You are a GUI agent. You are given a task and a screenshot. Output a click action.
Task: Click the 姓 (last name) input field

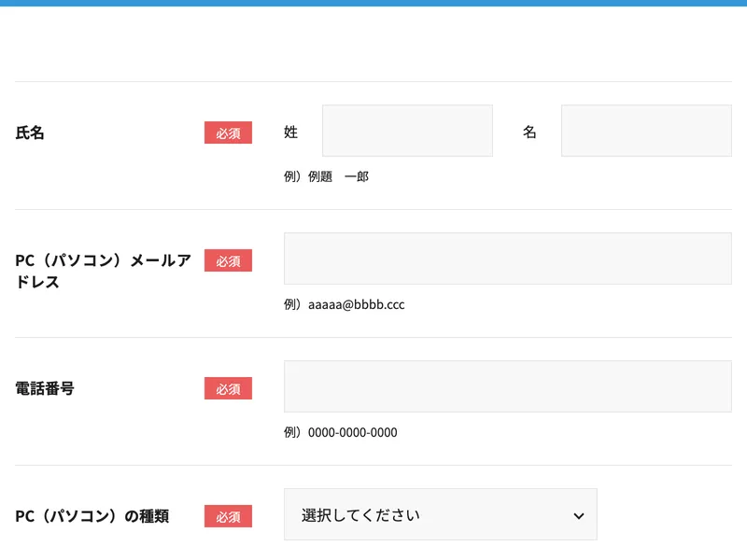407,131
